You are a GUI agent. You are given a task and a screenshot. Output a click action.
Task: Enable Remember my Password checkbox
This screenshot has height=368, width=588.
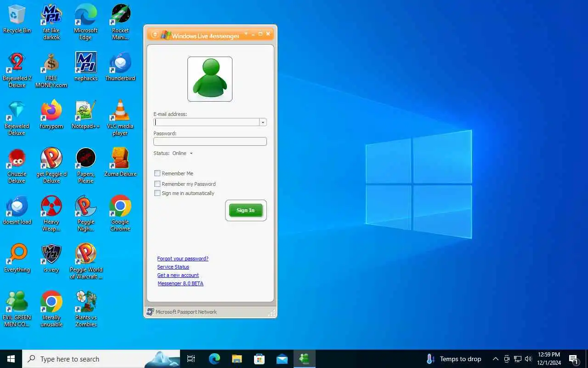pos(157,184)
